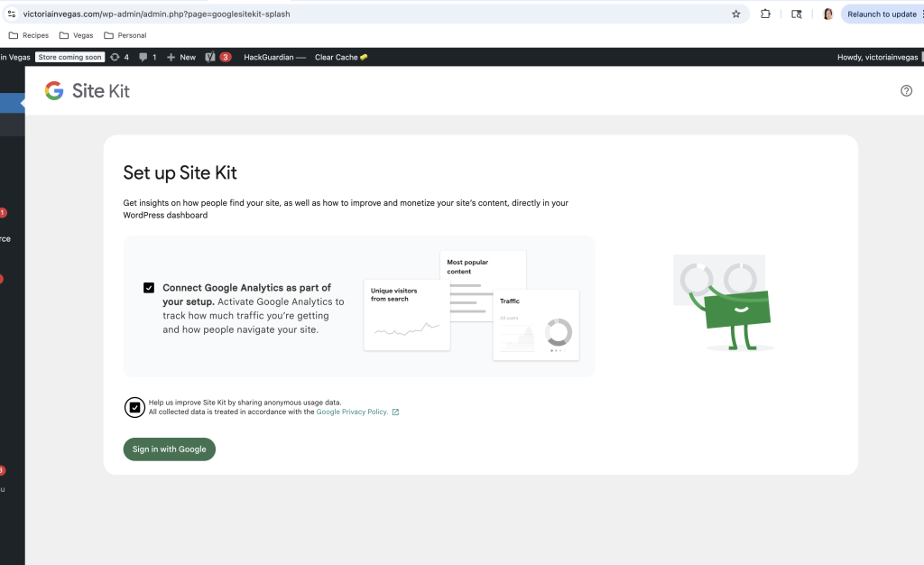924x565 pixels.
Task: Click the Google logo beside Site Kit
Action: [x=54, y=91]
